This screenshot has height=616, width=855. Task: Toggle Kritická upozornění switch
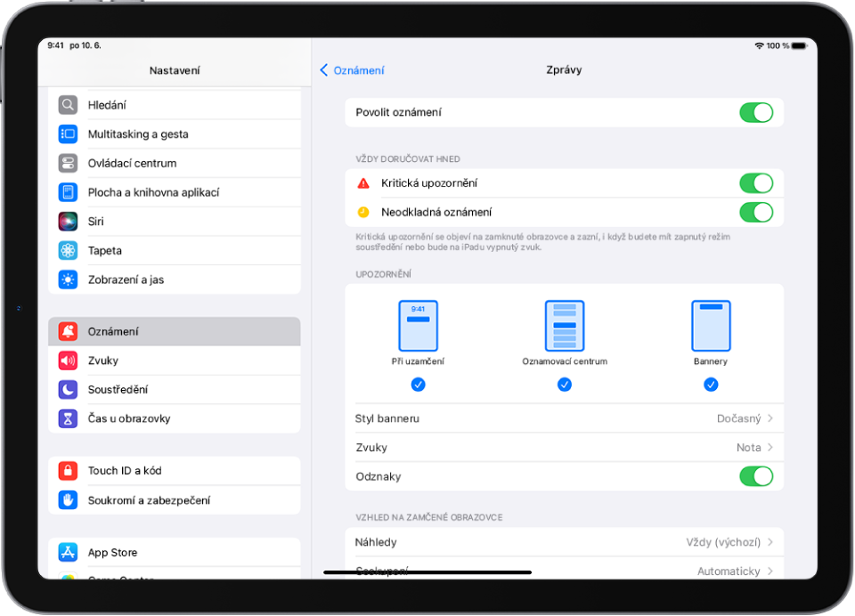[x=756, y=183]
